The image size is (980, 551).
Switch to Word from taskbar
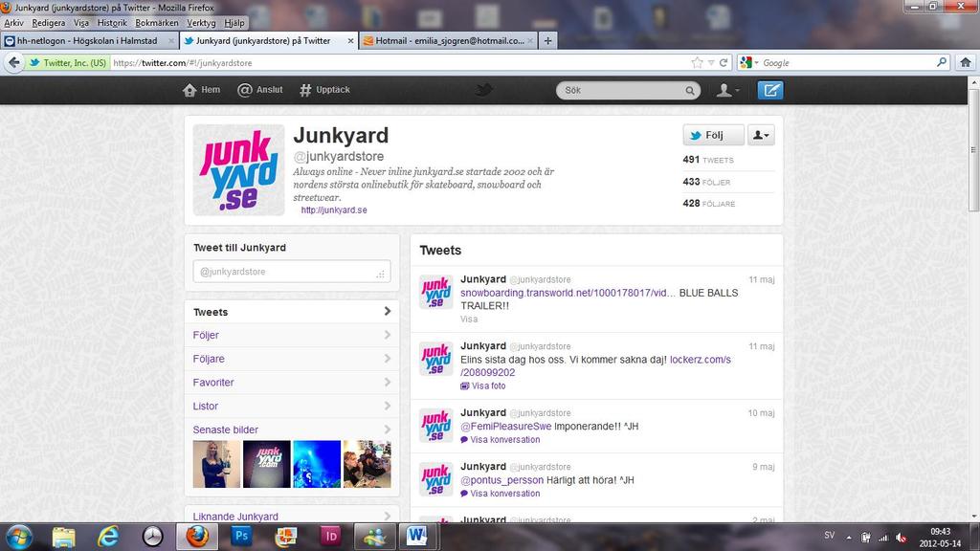pyautogui.click(x=417, y=537)
